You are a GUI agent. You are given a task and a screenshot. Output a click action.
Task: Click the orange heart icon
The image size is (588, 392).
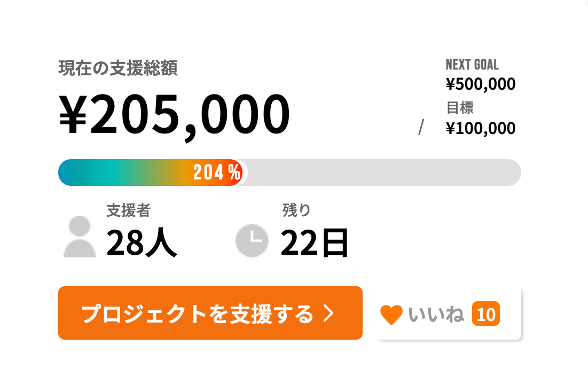[x=391, y=315]
